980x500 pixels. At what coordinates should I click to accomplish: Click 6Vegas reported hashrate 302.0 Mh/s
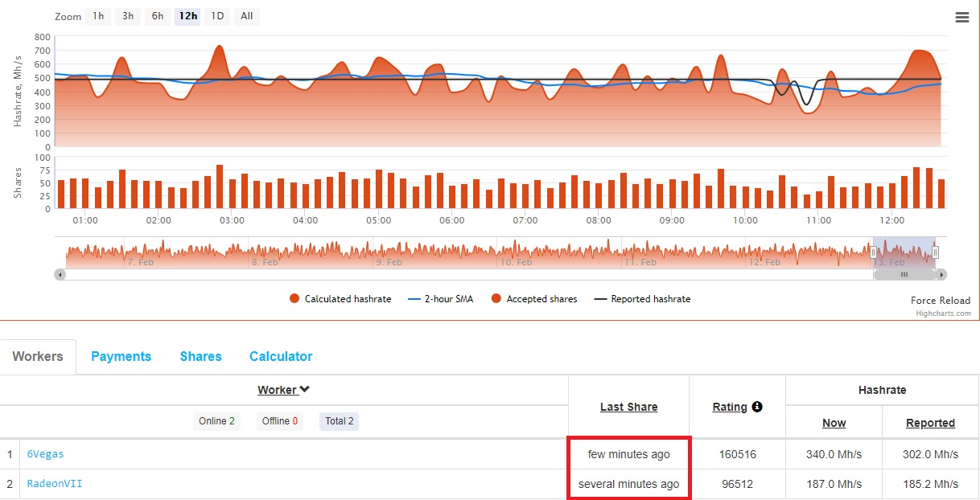[930, 454]
